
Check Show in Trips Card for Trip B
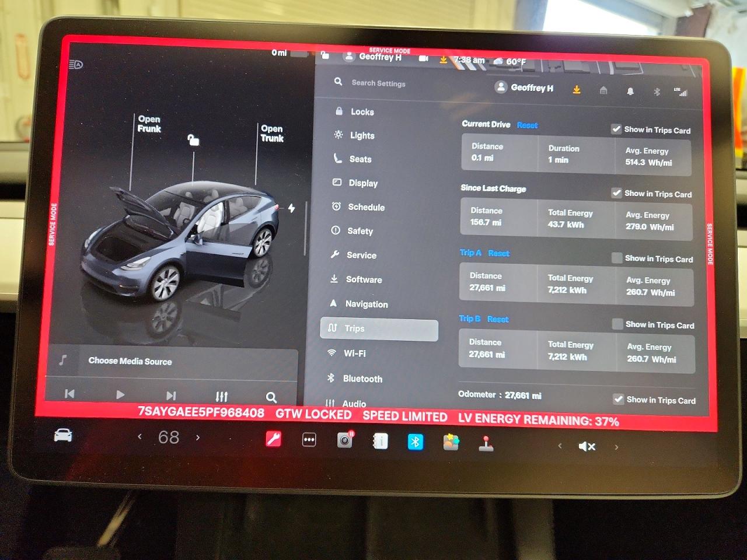coord(617,324)
